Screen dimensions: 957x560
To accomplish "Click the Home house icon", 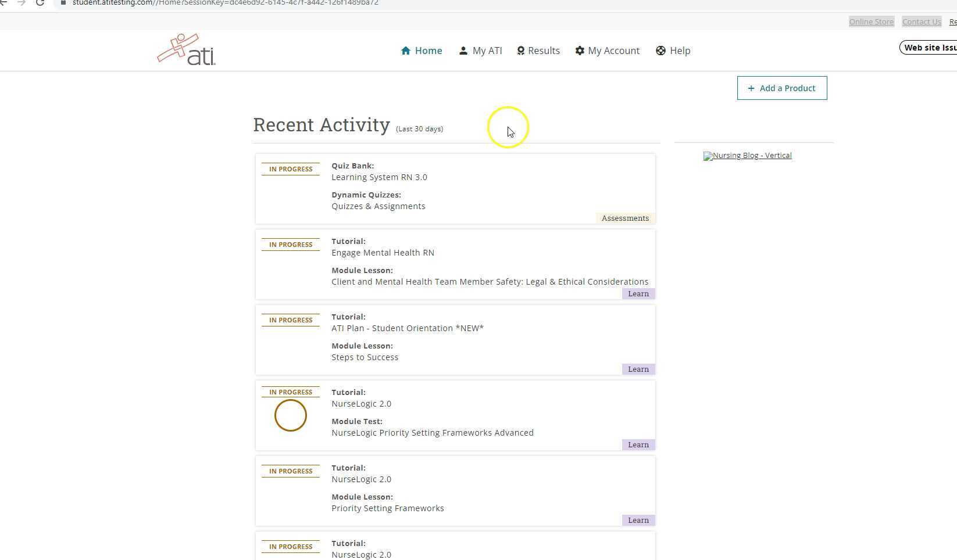I will point(406,51).
